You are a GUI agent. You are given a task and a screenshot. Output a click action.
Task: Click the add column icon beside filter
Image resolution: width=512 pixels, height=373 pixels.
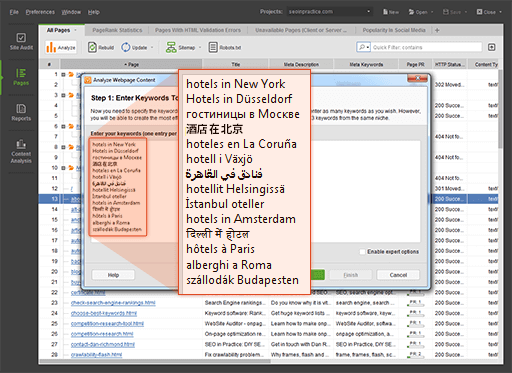click(x=492, y=47)
